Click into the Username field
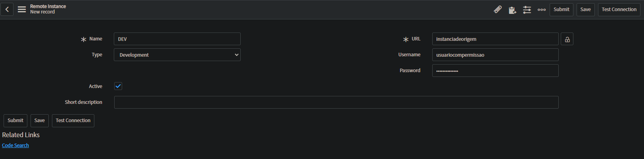The height and width of the screenshot is (159, 644). click(495, 55)
